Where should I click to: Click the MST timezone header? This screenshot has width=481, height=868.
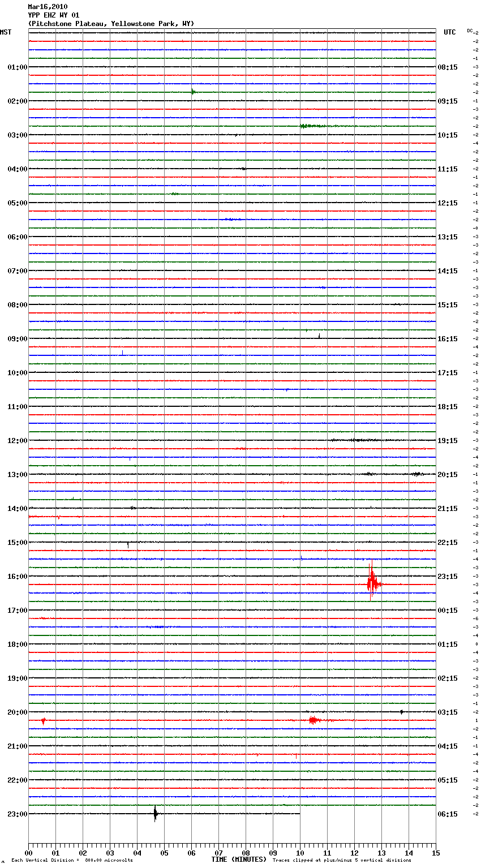click(6, 32)
